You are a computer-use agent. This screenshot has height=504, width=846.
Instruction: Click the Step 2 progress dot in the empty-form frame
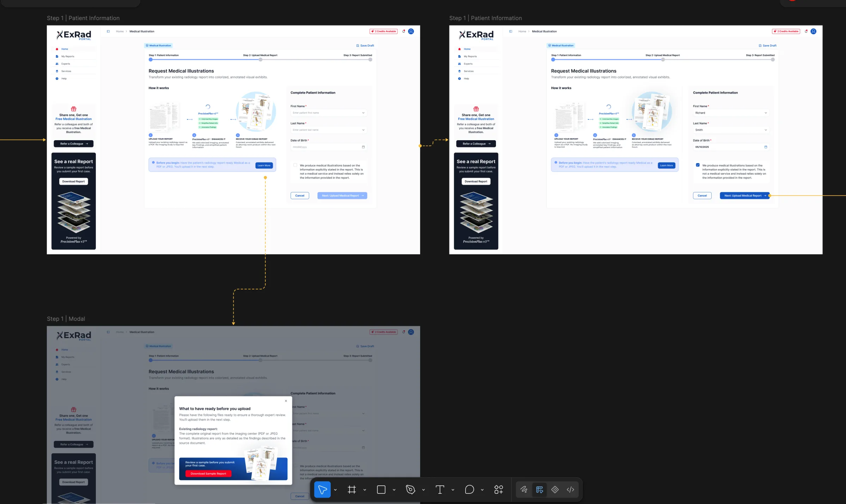tap(260, 60)
